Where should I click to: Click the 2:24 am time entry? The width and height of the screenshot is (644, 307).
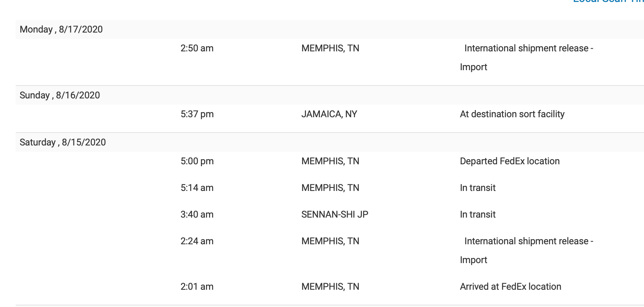[197, 241]
